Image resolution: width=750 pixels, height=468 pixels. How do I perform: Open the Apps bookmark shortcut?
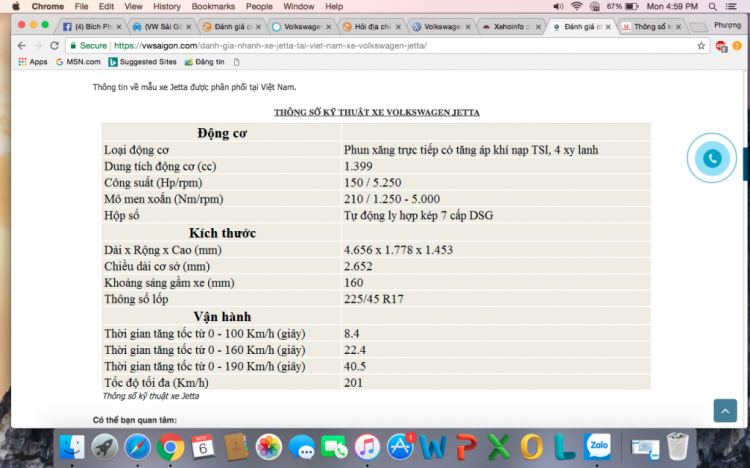point(33,62)
